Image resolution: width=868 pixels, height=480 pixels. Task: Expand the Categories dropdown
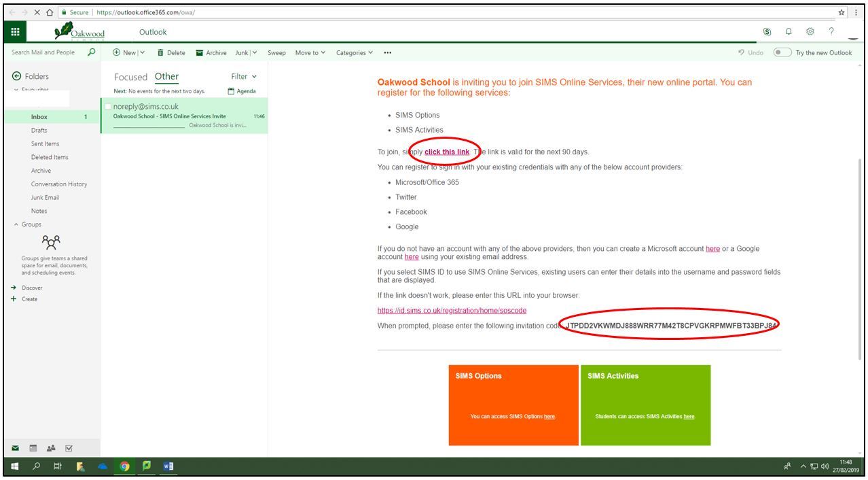coord(355,52)
